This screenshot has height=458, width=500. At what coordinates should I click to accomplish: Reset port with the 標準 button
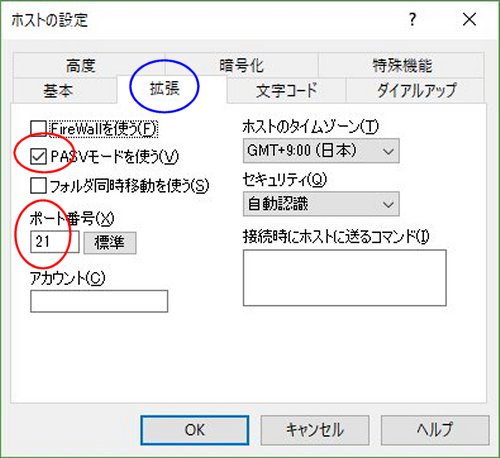click(x=110, y=243)
